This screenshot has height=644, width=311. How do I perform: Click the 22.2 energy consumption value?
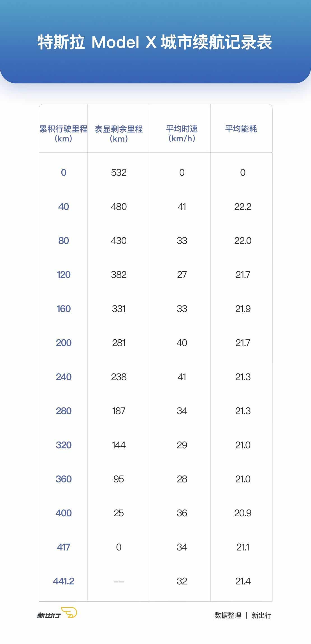coord(243,207)
